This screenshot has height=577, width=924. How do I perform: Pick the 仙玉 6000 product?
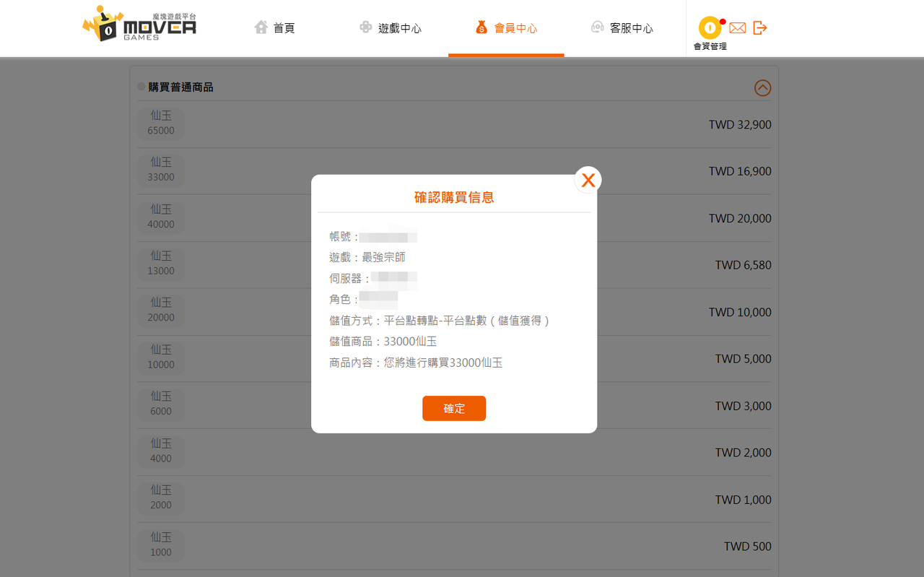(x=161, y=404)
